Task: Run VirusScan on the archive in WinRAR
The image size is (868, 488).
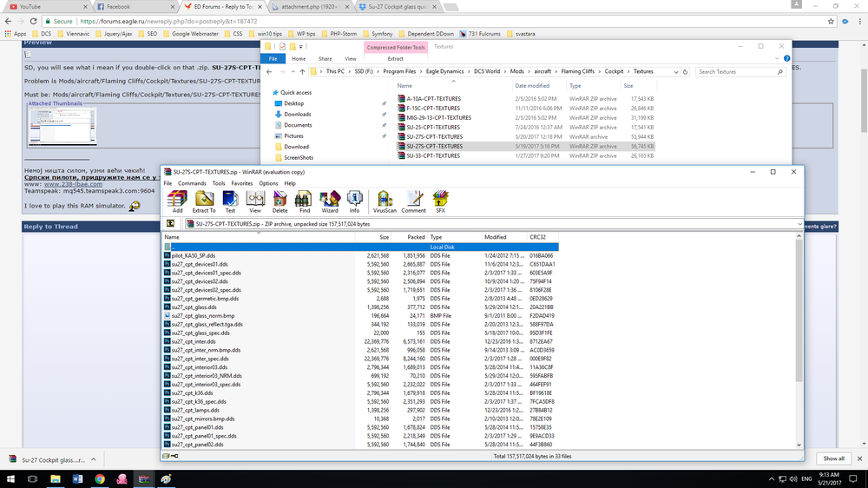Action: (385, 201)
